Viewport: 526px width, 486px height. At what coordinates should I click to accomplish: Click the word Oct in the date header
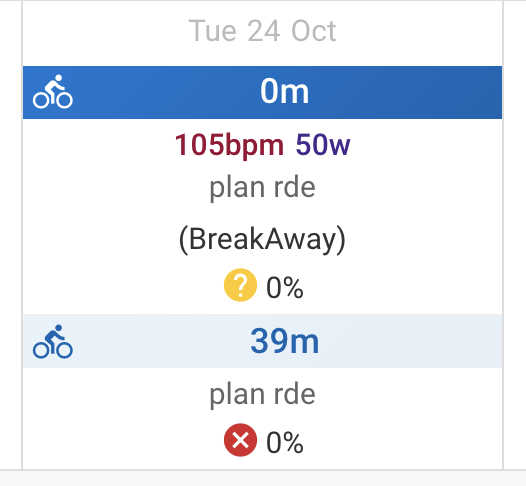click(314, 31)
